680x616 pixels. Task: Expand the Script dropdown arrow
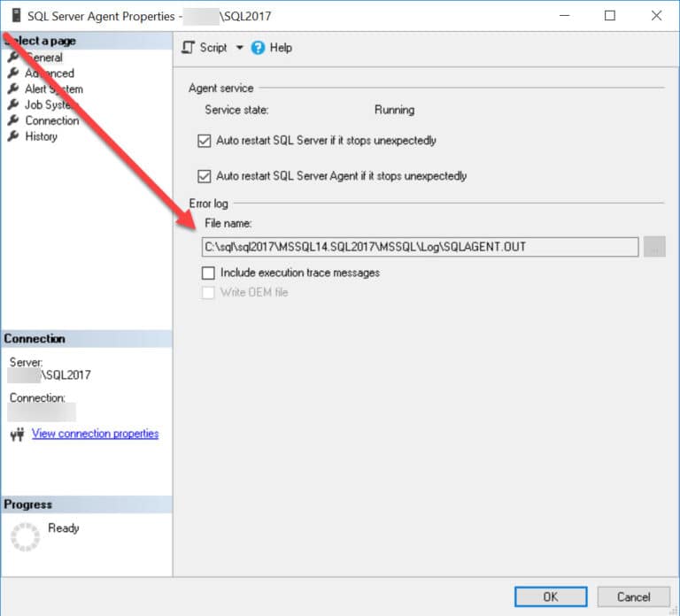point(239,48)
